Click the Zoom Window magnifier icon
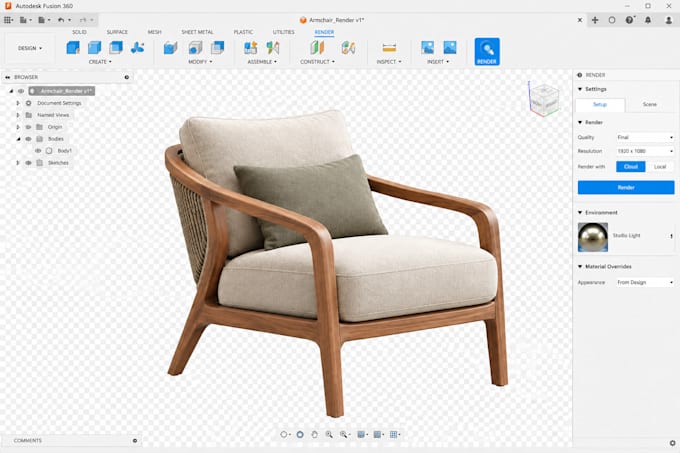680x453 pixels. click(x=344, y=434)
